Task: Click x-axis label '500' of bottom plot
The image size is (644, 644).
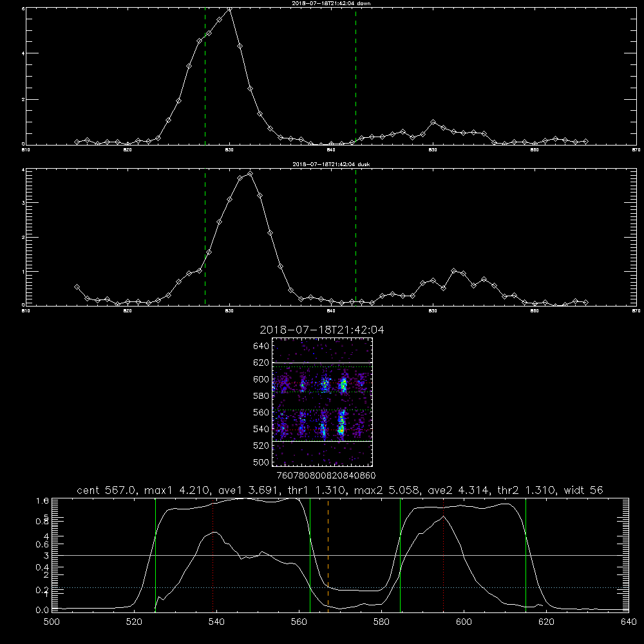Action: pyautogui.click(x=52, y=622)
